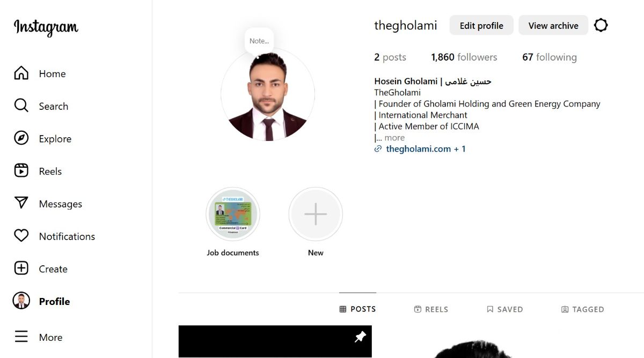Viewport: 644px width, 358px height.
Task: Click the Create plus icon
Action: [x=21, y=268]
